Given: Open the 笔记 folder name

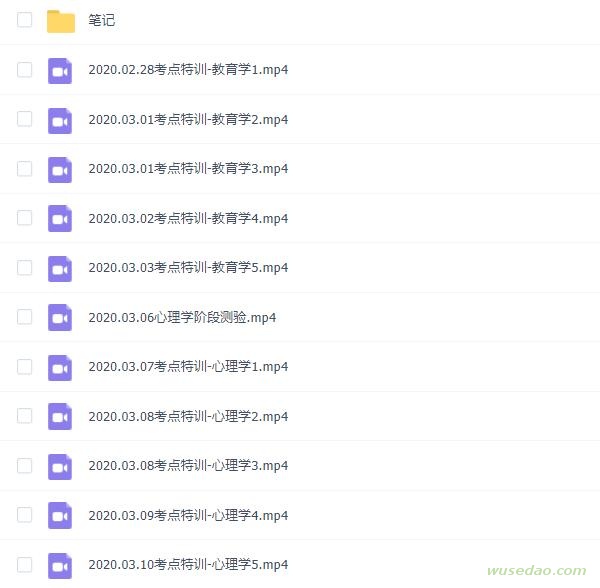Looking at the screenshot, I should [102, 20].
